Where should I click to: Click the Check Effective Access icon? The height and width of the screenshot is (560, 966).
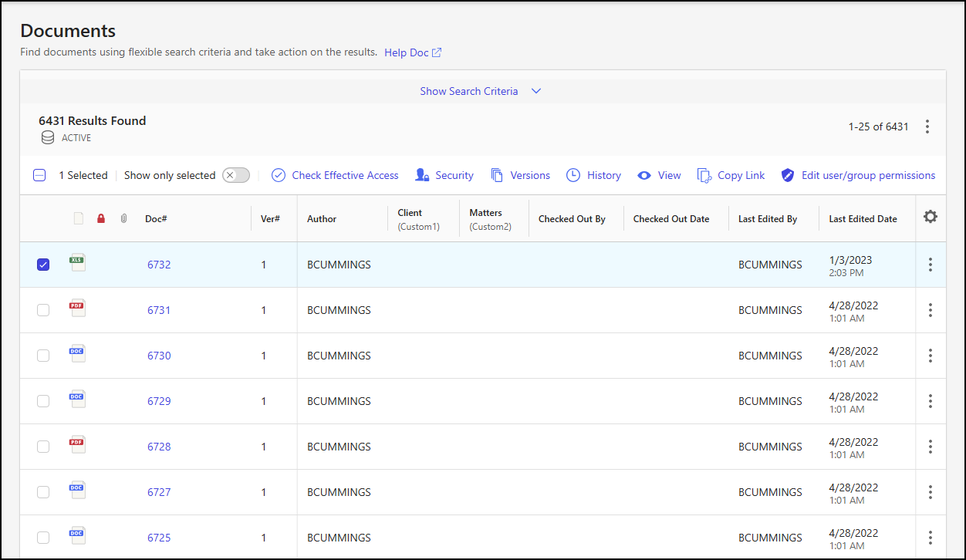tap(278, 175)
